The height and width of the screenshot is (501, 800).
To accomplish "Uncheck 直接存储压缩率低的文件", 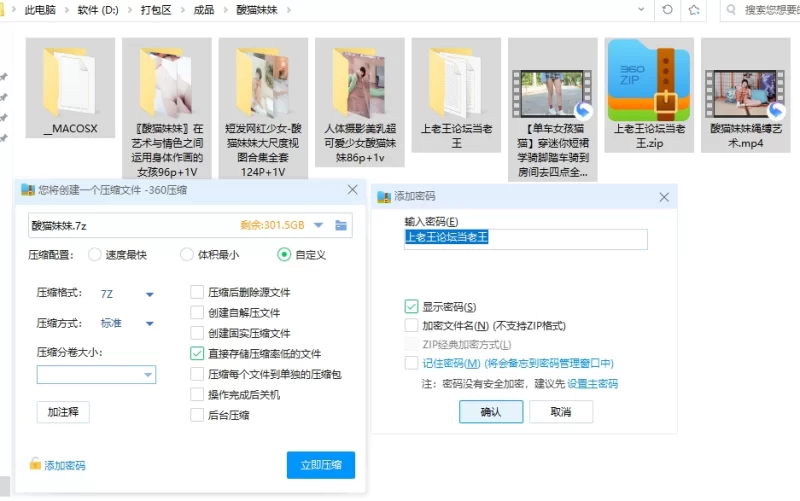I will (197, 353).
